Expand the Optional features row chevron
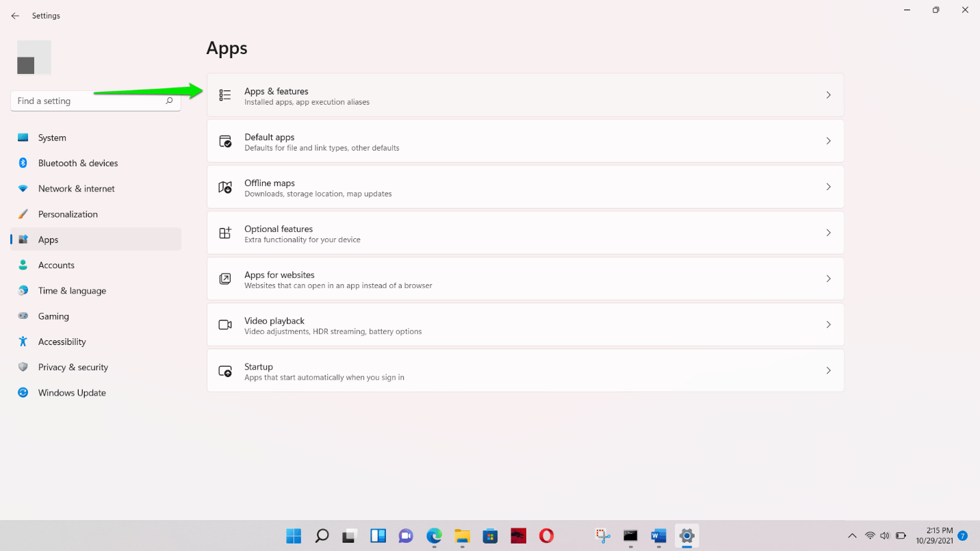This screenshot has width=980, height=551. coord(828,233)
